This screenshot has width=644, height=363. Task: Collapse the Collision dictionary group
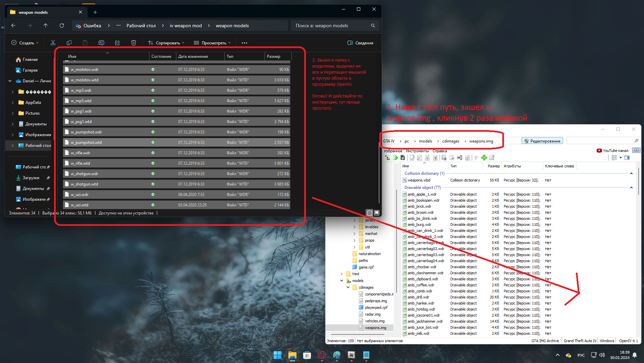[x=631, y=173]
